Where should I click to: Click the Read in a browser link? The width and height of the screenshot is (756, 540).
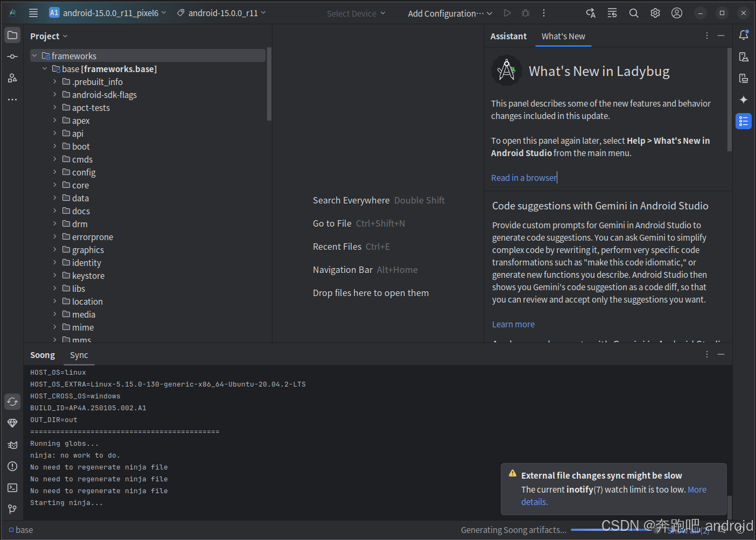(x=523, y=177)
